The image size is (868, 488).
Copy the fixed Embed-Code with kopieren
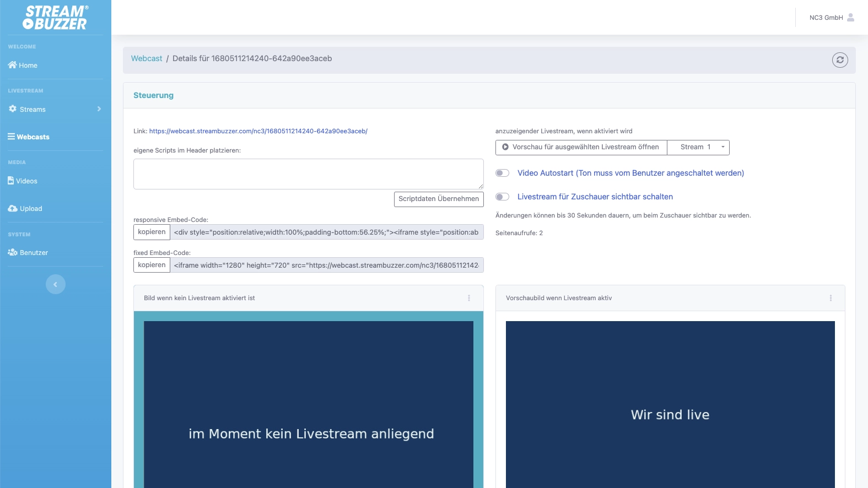point(152,265)
